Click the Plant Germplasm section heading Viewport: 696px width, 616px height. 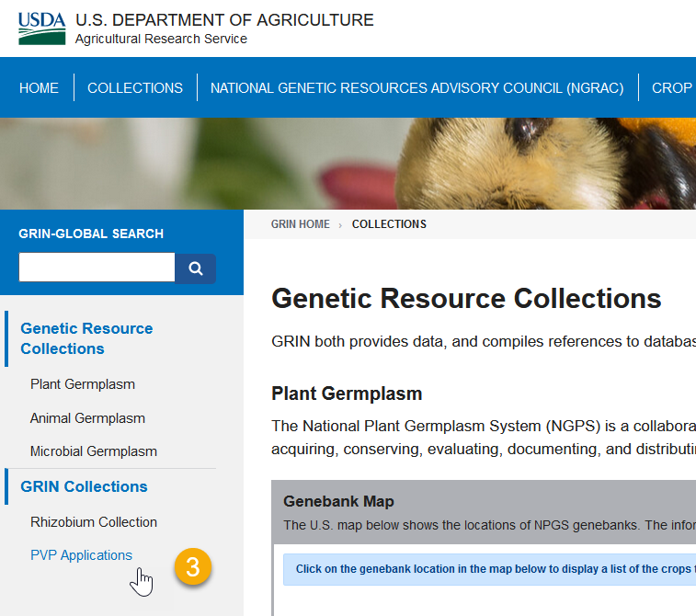[347, 394]
